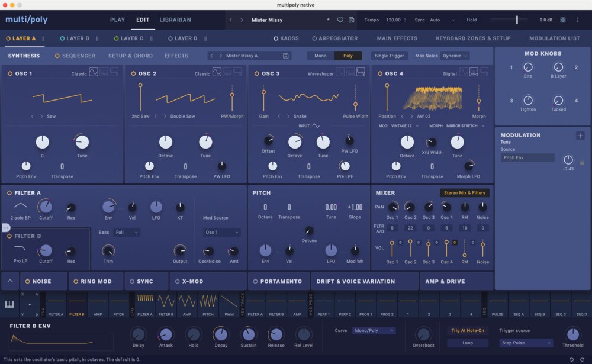This screenshot has width=592, height=364.
Task: Open the LIBRARIAN page
Action: tap(175, 20)
